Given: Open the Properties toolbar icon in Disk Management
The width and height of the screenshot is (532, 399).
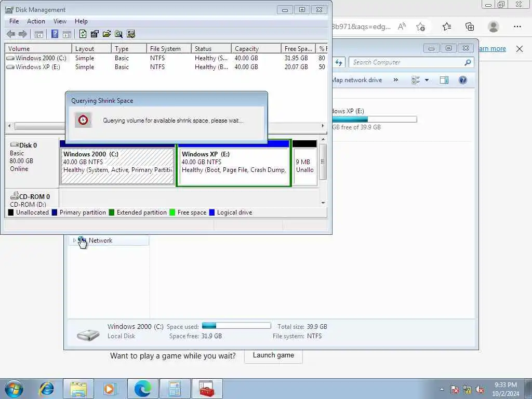Looking at the screenshot, I should [x=95, y=34].
